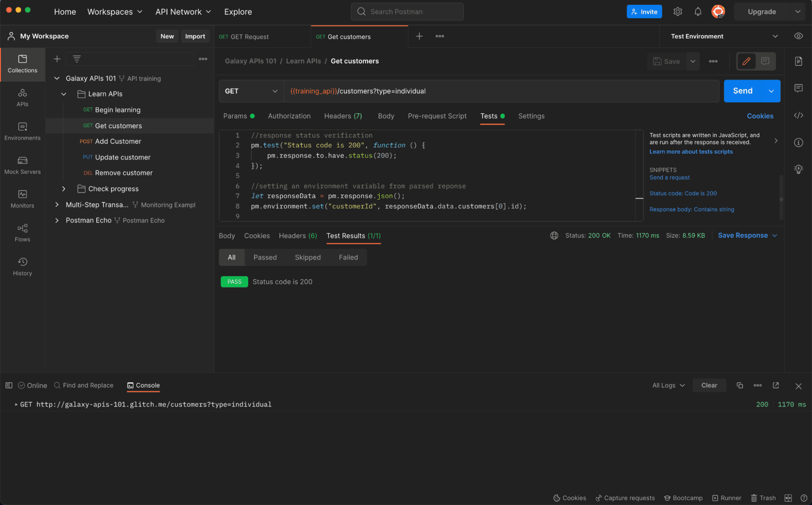Open the Body tab of the response
Image resolution: width=812 pixels, height=505 pixels.
point(227,236)
